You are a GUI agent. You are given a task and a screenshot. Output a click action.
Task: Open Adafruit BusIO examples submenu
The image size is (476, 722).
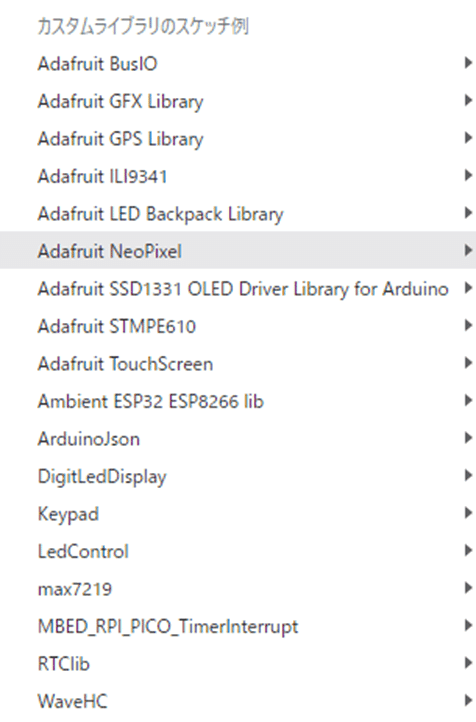pyautogui.click(x=238, y=63)
